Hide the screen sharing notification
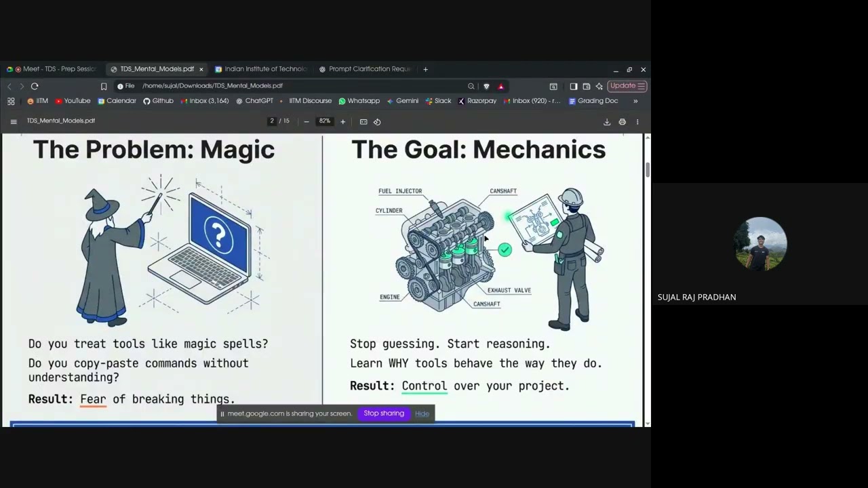Screen dimensions: 868x488 [422, 413]
